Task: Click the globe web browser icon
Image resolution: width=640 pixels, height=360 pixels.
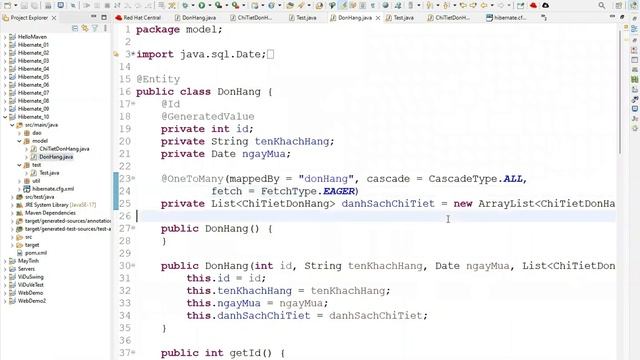Action: click(385, 5)
